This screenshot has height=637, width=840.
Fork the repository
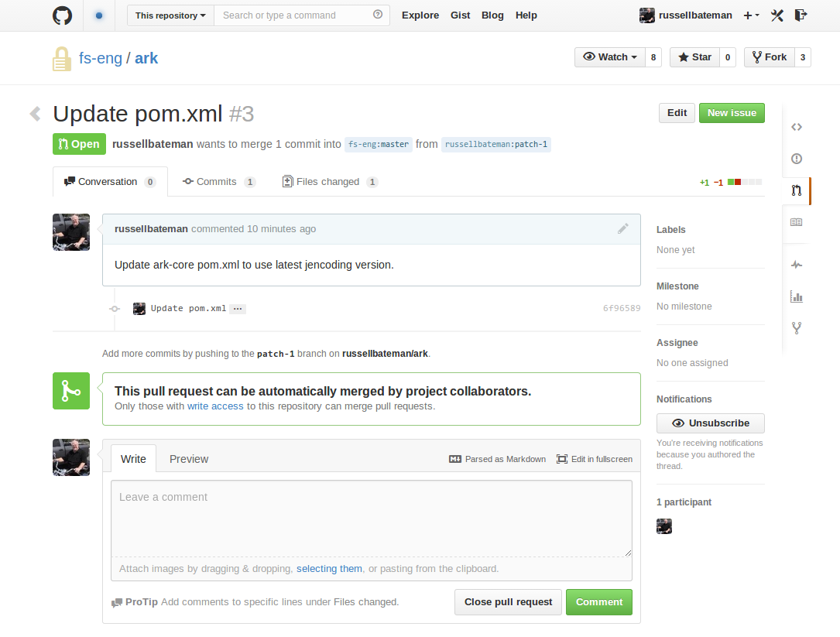[x=770, y=57]
